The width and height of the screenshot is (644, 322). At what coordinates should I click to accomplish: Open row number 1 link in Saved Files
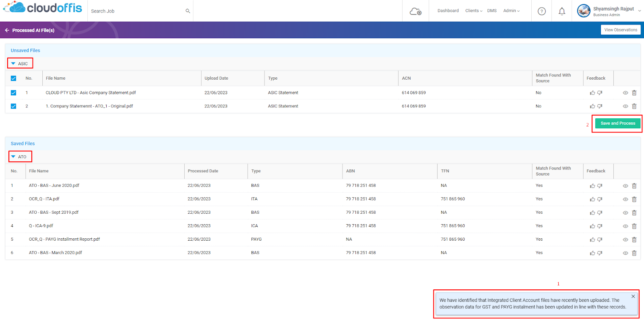[x=12, y=186]
